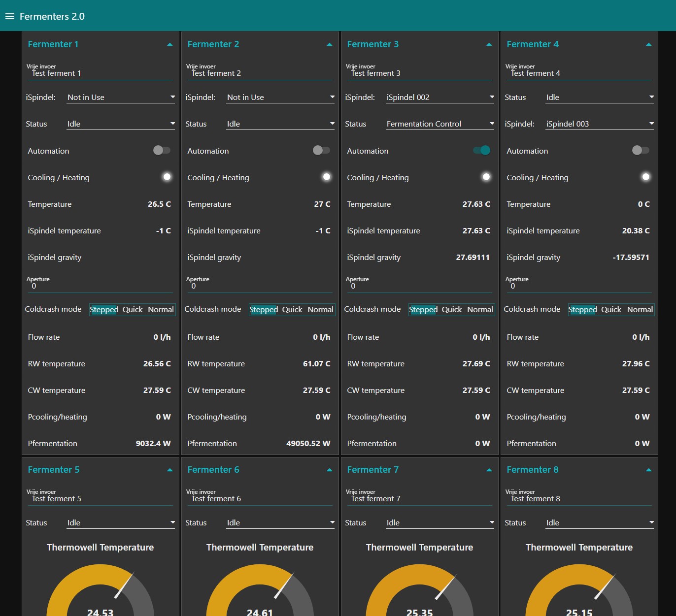Collapse the Fermenter 1 panel using its arrow
The height and width of the screenshot is (616, 676).
click(170, 44)
